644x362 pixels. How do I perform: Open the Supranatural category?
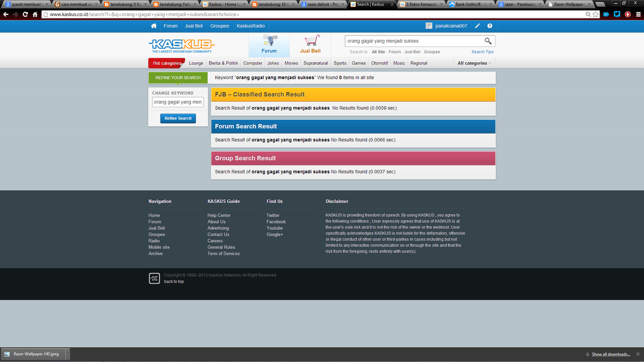[315, 63]
